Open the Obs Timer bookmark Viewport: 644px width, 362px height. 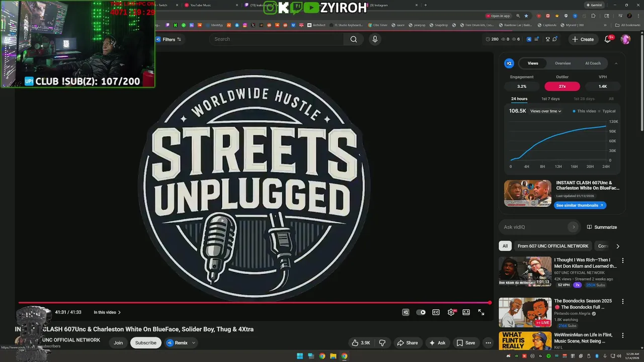(377, 25)
